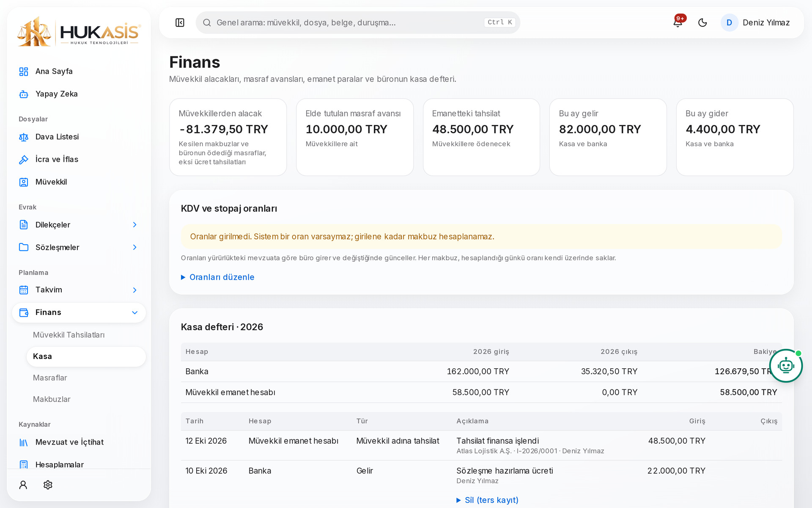The height and width of the screenshot is (508, 812).
Task: Click the HUKASIS logo
Action: 79,32
